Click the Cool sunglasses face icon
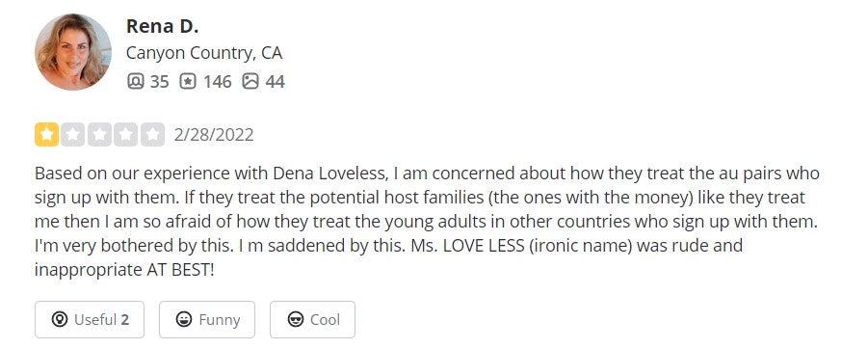This screenshot has width=868, height=348. [296, 320]
